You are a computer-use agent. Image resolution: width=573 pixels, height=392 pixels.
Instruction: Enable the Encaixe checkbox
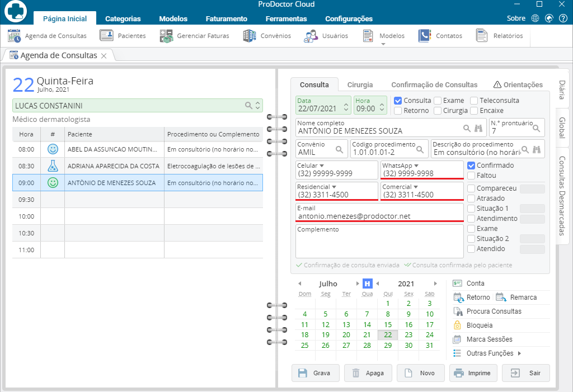(474, 111)
